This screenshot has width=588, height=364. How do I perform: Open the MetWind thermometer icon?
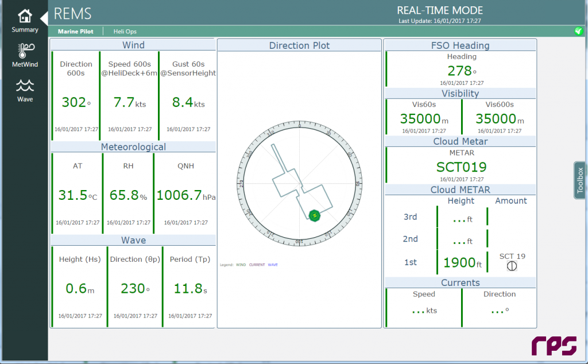pyautogui.click(x=25, y=51)
